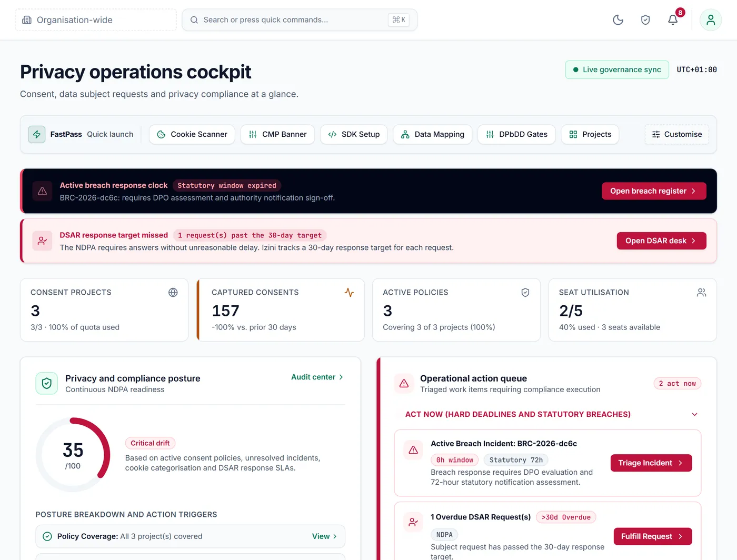Click the 'Critical drift' label
This screenshot has width=737, height=560.
coord(150,443)
